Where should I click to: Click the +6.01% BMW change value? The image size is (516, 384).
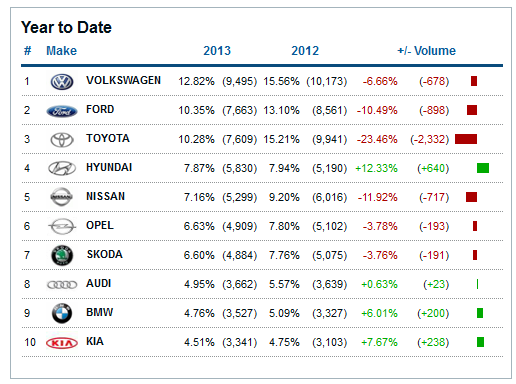379,313
